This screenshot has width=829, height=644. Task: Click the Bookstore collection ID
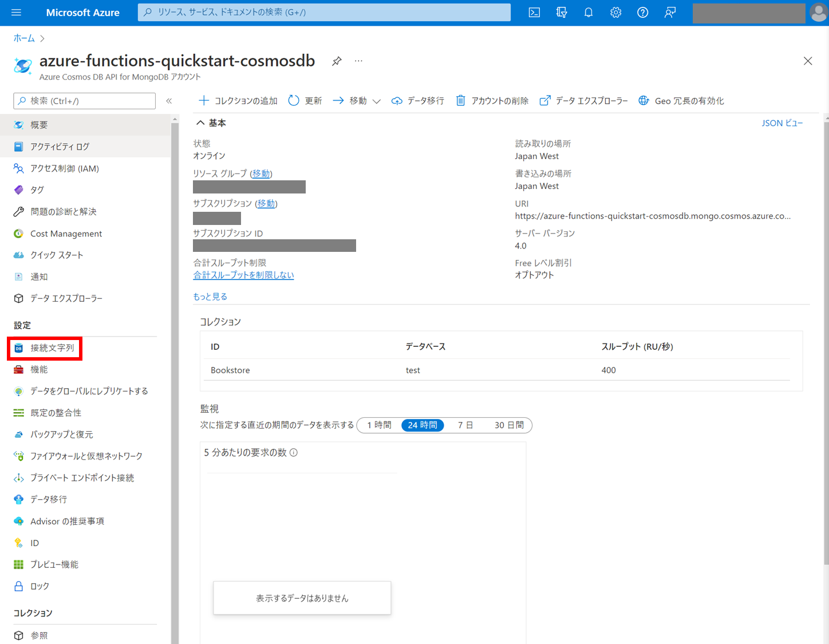[x=230, y=370]
